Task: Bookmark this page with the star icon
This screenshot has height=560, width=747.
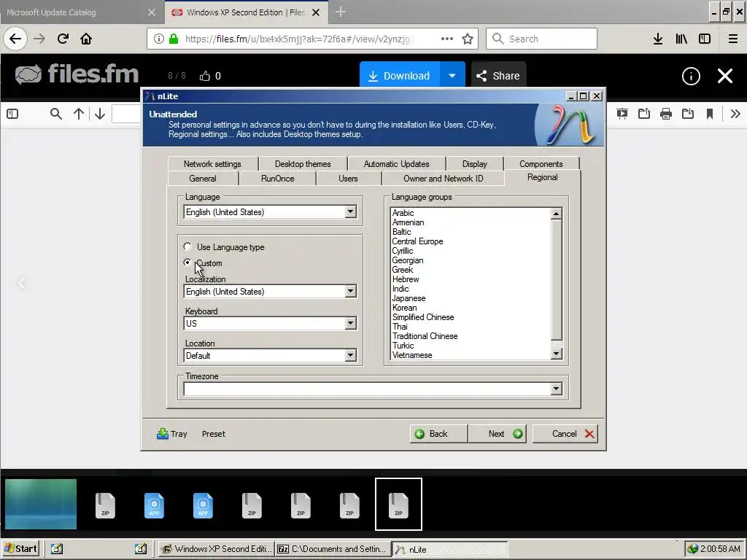Action: [468, 39]
